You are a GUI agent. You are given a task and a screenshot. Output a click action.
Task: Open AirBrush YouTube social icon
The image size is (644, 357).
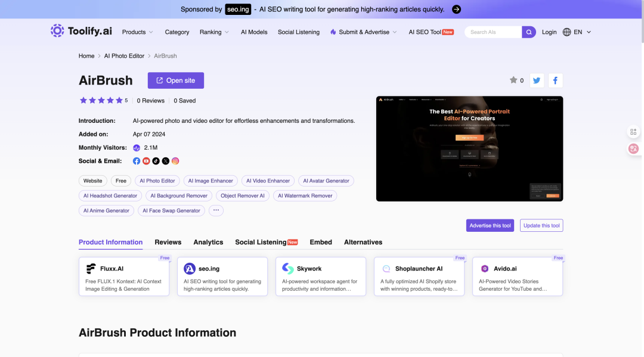tap(146, 161)
